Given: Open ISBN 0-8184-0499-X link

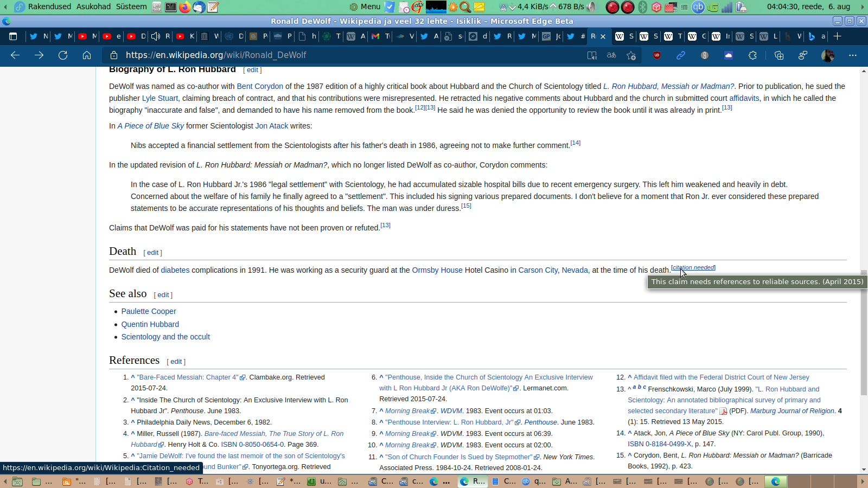Looking at the screenshot, I should click(660, 444).
